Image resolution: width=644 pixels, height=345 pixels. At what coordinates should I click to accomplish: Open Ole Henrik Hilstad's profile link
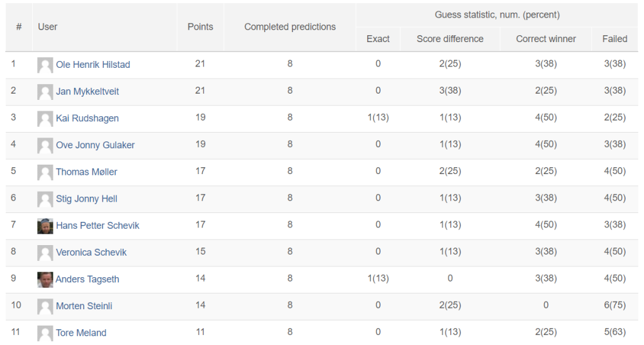pyautogui.click(x=93, y=65)
